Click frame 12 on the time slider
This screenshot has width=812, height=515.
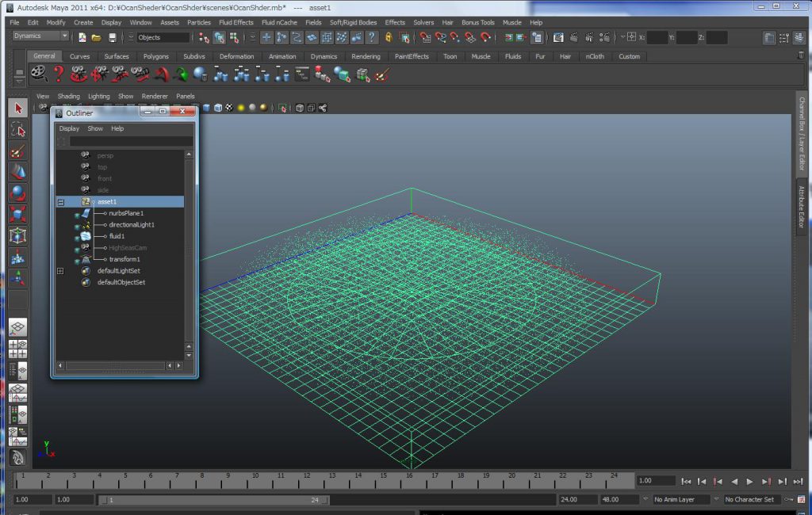click(307, 482)
